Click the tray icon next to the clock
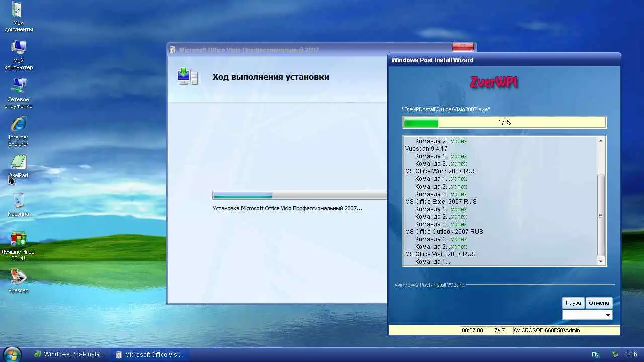644x362 pixels. [x=615, y=354]
